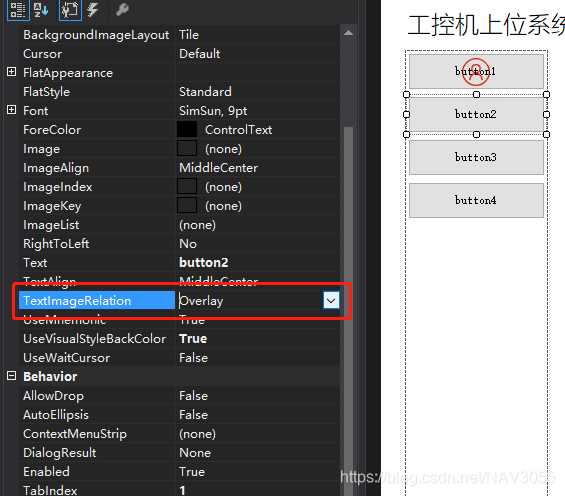Click the ImageAlign MiddleCenter value
This screenshot has width=565, height=496.
click(x=218, y=168)
